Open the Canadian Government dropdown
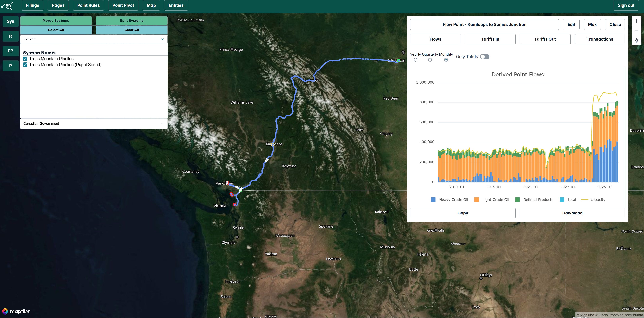The height and width of the screenshot is (318, 644). pos(94,123)
